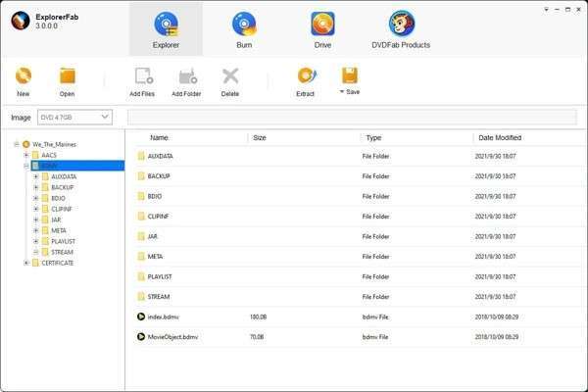Screen dimensions: 588x392
Task: Click BDJO folder icon in file list
Action: coord(141,196)
